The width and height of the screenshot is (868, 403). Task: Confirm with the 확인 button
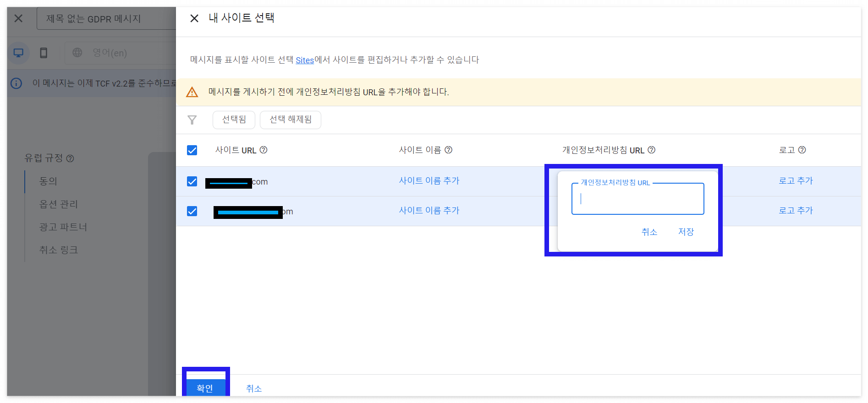pos(205,388)
